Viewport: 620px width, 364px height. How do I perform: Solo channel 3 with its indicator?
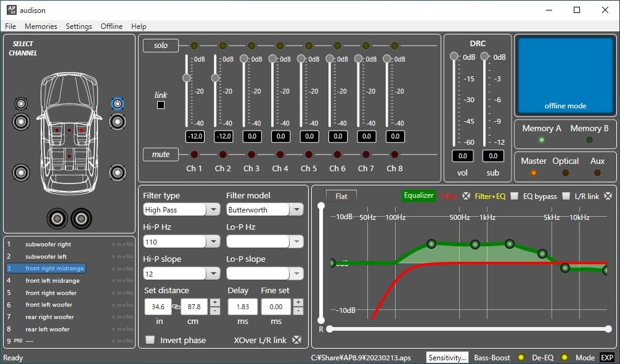251,46
